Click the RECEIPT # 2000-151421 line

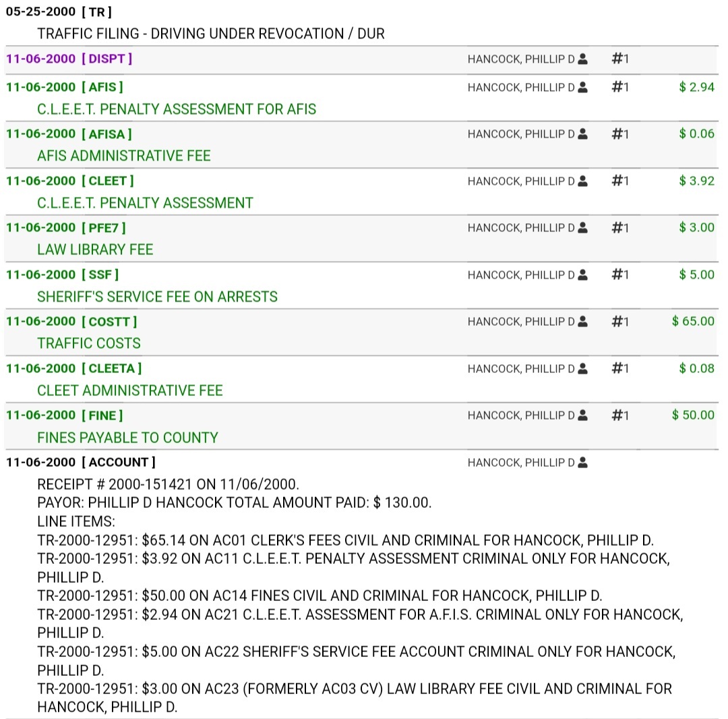[x=168, y=485]
